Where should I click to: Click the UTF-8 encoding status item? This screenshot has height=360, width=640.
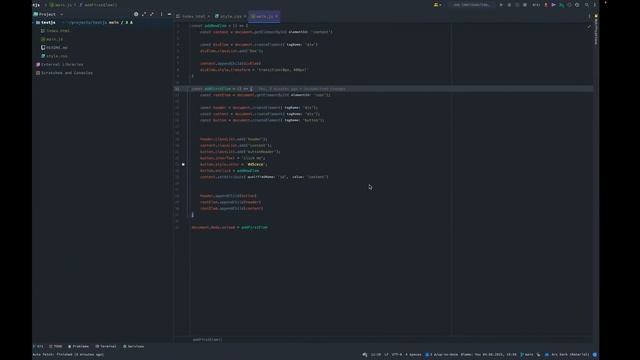397,354
